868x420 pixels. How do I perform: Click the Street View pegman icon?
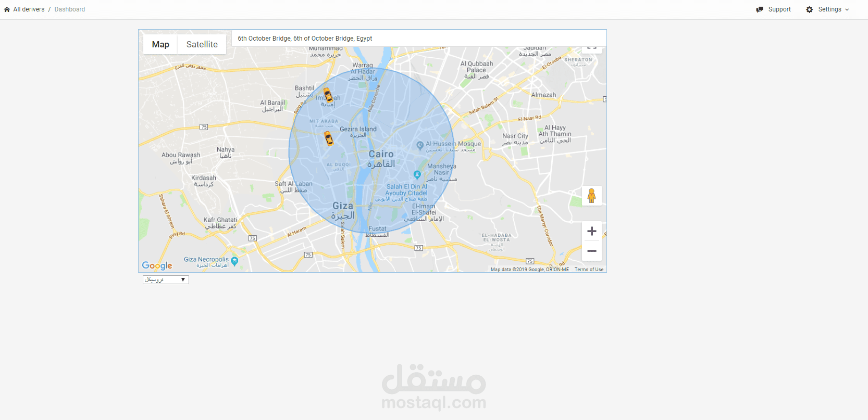591,196
